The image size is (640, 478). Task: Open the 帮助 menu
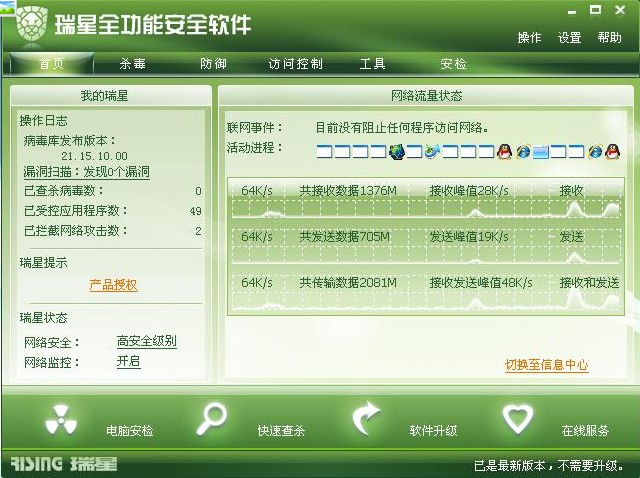pyautogui.click(x=609, y=38)
